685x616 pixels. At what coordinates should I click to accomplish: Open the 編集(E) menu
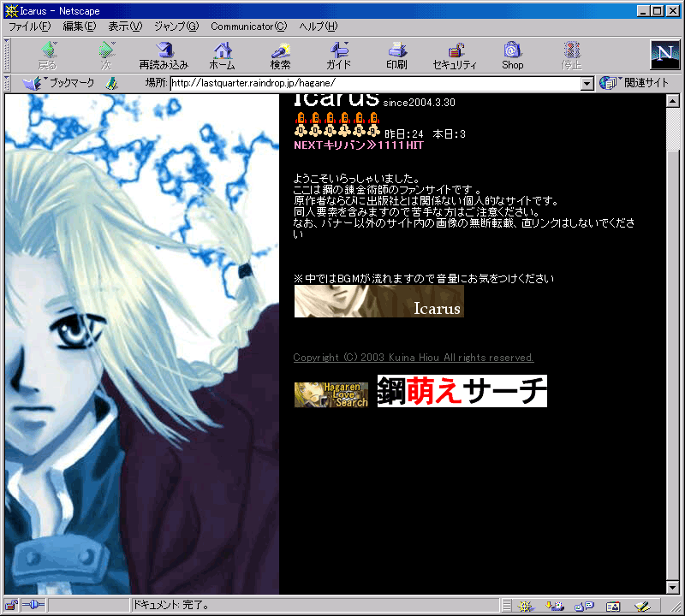click(79, 27)
